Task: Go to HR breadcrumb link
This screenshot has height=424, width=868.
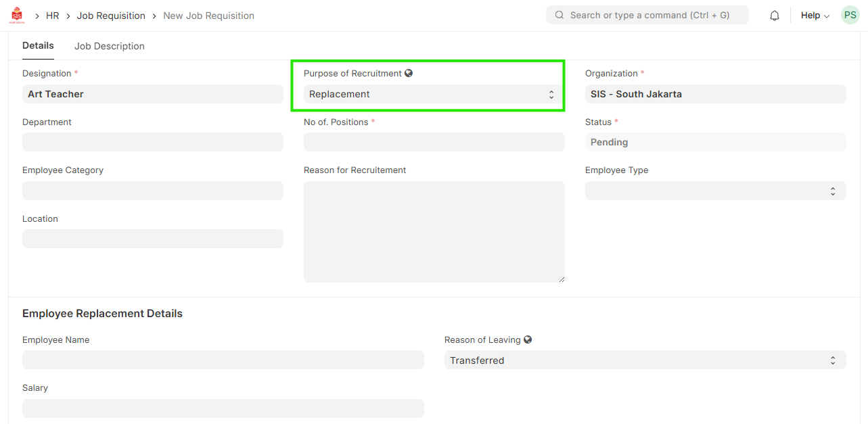Action: (x=52, y=16)
